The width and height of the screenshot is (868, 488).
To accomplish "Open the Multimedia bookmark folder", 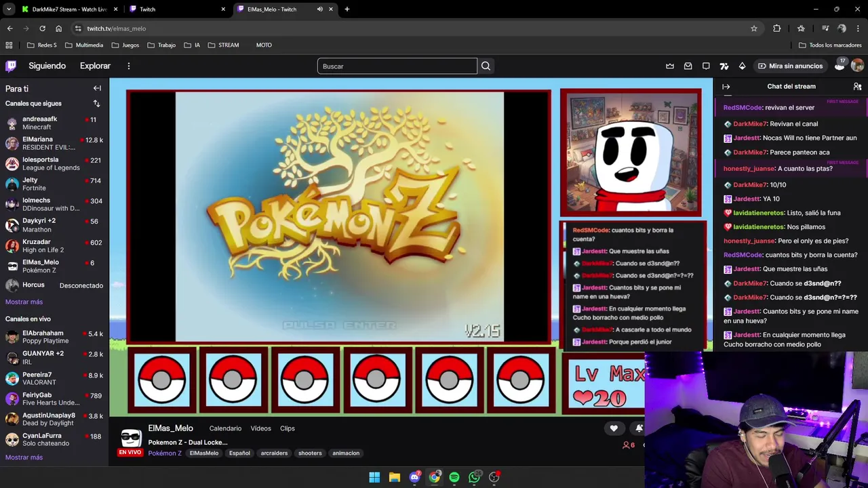I will pos(84,45).
